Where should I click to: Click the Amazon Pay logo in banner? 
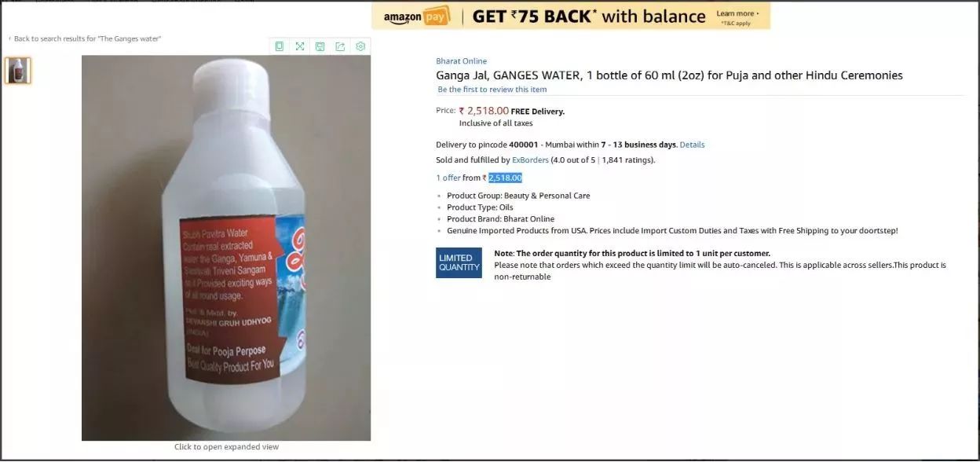pyautogui.click(x=416, y=16)
